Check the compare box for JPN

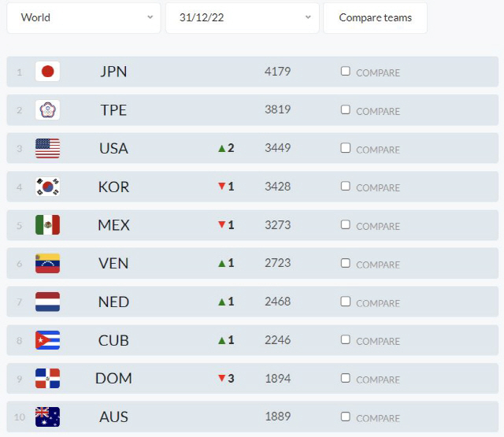click(x=346, y=71)
